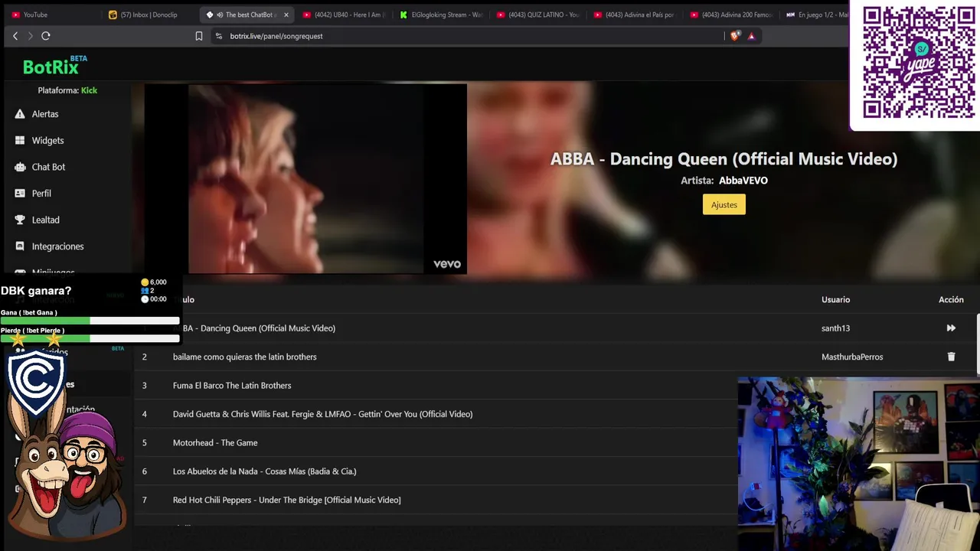980x551 pixels.
Task: Switch to the Adivina 200 Famosos tab
Action: [731, 15]
